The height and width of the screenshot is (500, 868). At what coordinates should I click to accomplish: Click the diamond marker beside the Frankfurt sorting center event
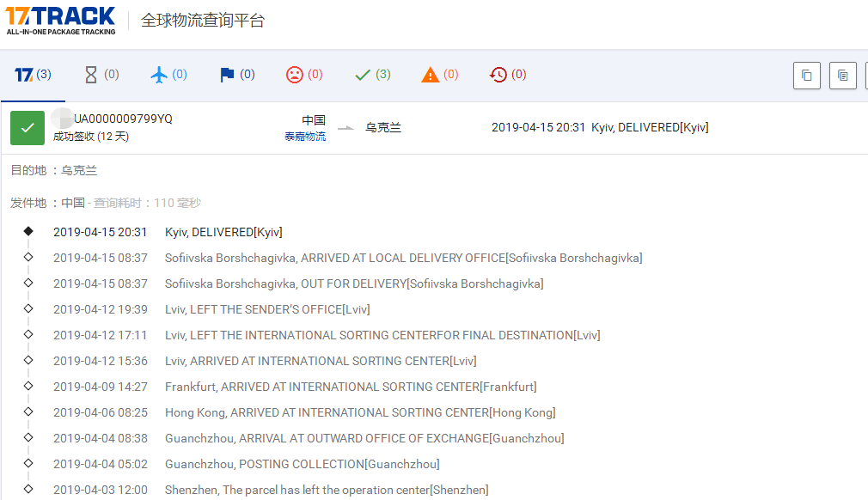coord(28,387)
